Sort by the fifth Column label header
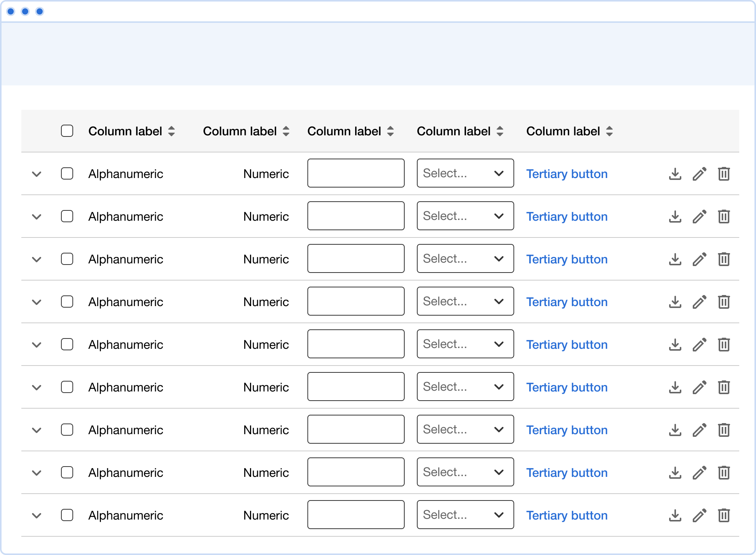This screenshot has width=756, height=555. tap(570, 131)
